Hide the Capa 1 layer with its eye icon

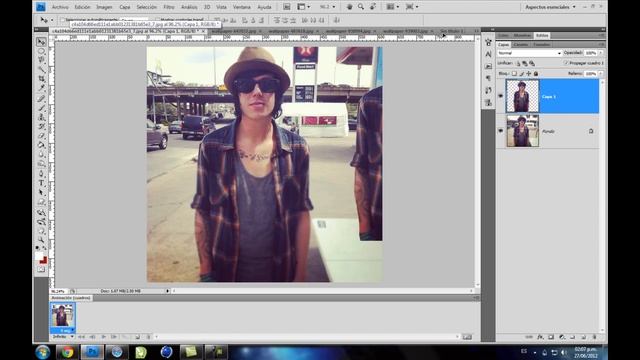[x=501, y=96]
